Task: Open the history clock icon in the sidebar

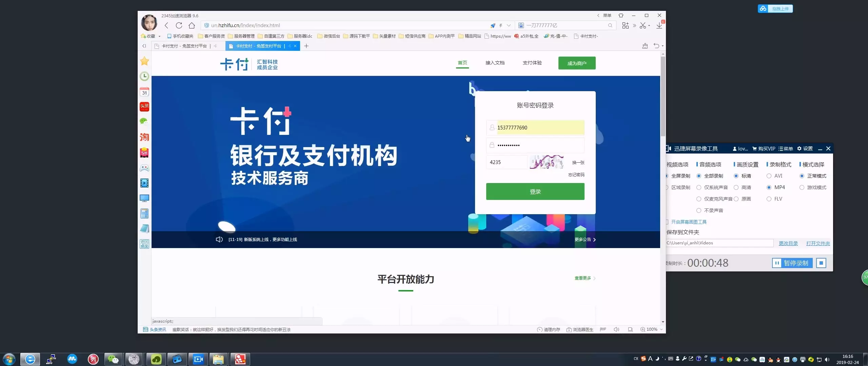Action: click(x=144, y=76)
